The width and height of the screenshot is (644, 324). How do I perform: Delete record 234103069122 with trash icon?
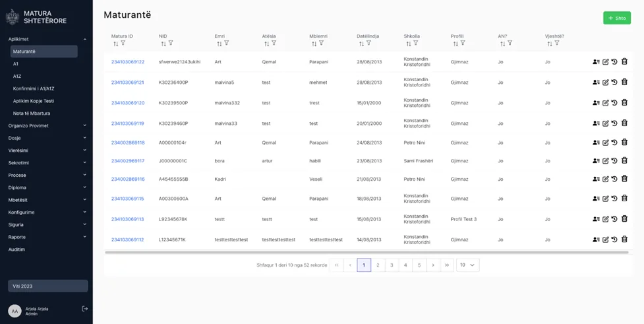(x=624, y=61)
